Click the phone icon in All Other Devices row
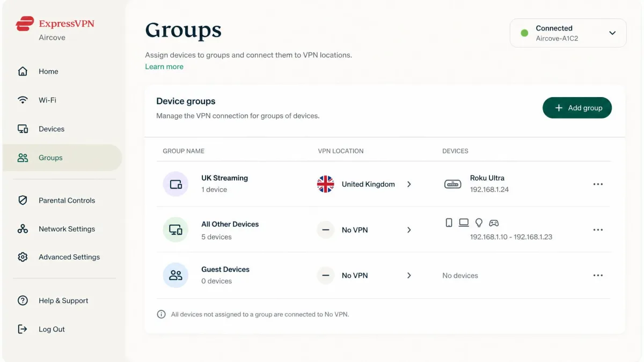The image size is (644, 362). tap(449, 223)
